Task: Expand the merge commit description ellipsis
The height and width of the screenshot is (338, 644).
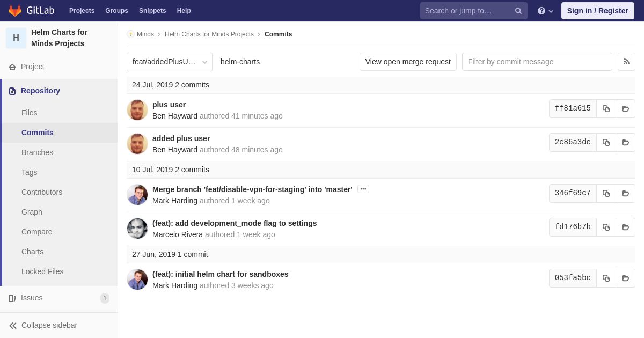Action: point(363,189)
